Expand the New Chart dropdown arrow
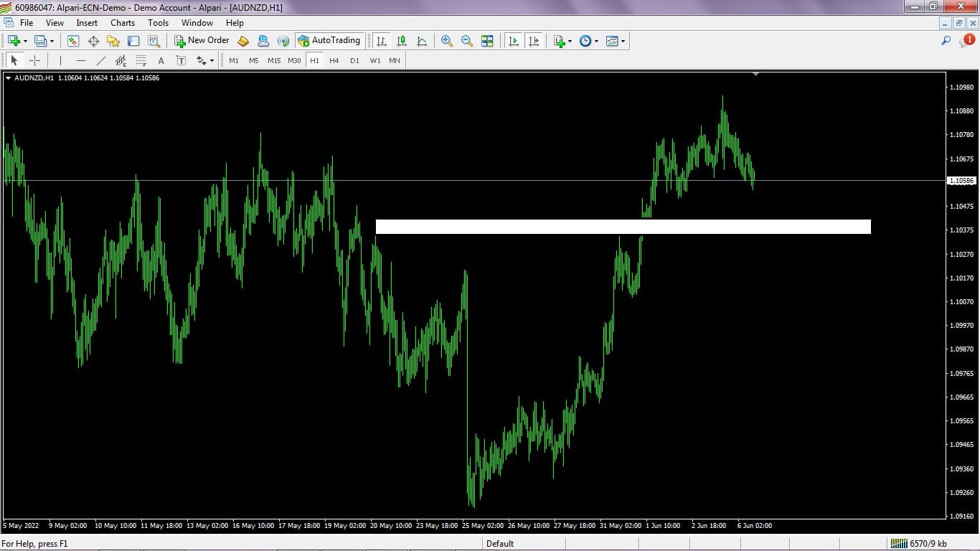 (25, 41)
